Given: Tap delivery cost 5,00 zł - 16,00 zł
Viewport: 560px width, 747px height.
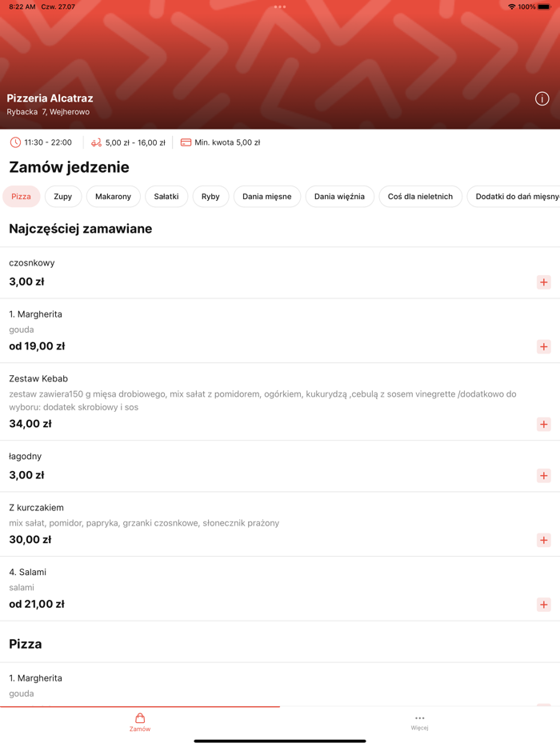Looking at the screenshot, I should click(135, 142).
